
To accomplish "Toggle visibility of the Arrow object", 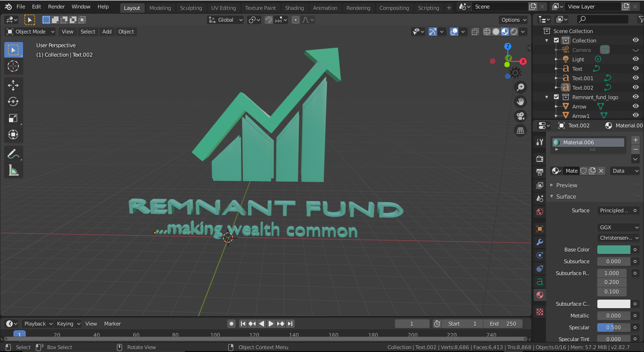I will (x=636, y=107).
